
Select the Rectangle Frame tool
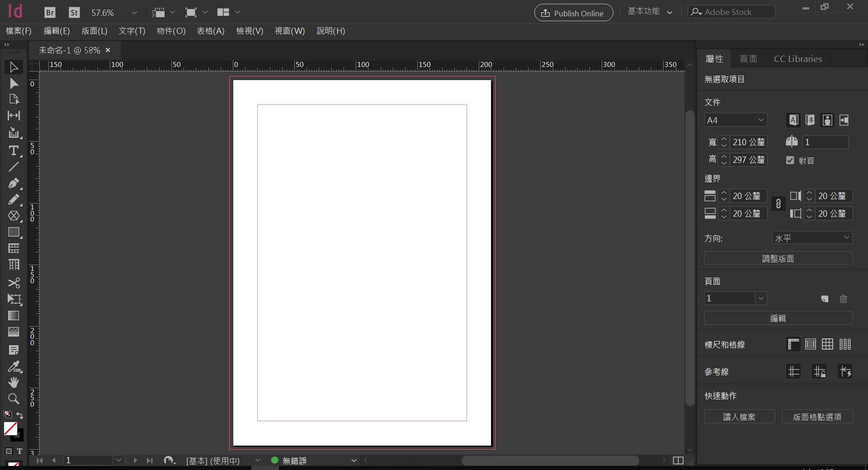[x=14, y=216]
